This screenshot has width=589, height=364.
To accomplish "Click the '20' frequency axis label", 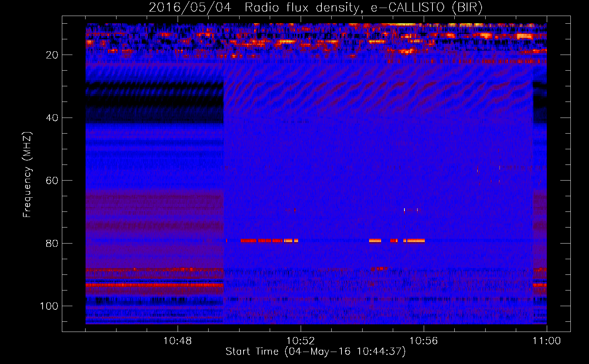I will 52,55.
